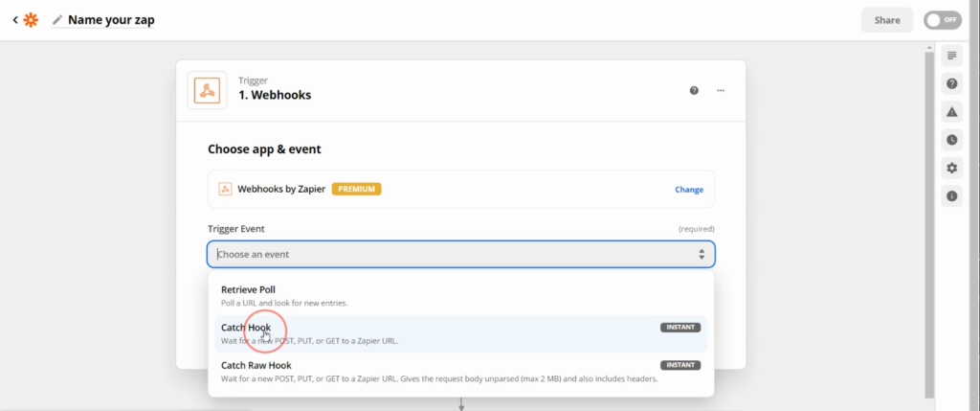Click the '1. Webhooks' step title
Screen dimensions: 980x411
coord(275,95)
